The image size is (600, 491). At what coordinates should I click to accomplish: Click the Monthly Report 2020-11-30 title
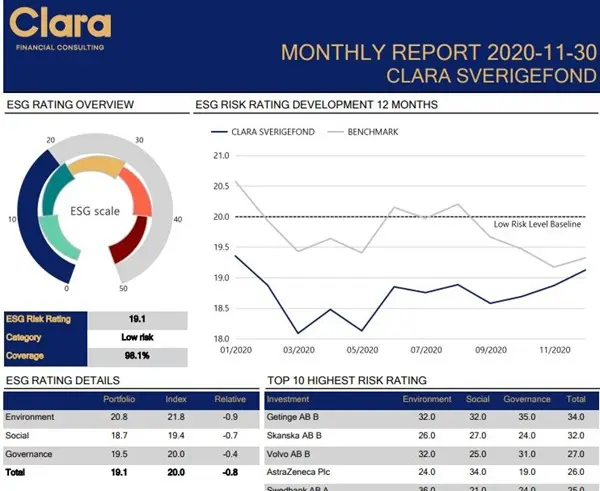pyautogui.click(x=439, y=52)
